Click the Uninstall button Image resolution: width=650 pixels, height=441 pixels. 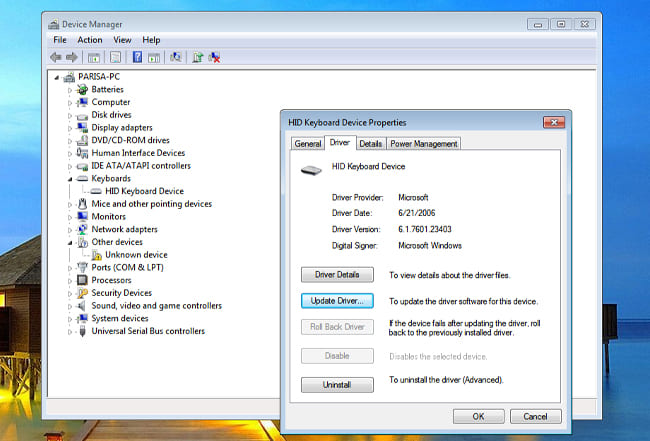337,385
